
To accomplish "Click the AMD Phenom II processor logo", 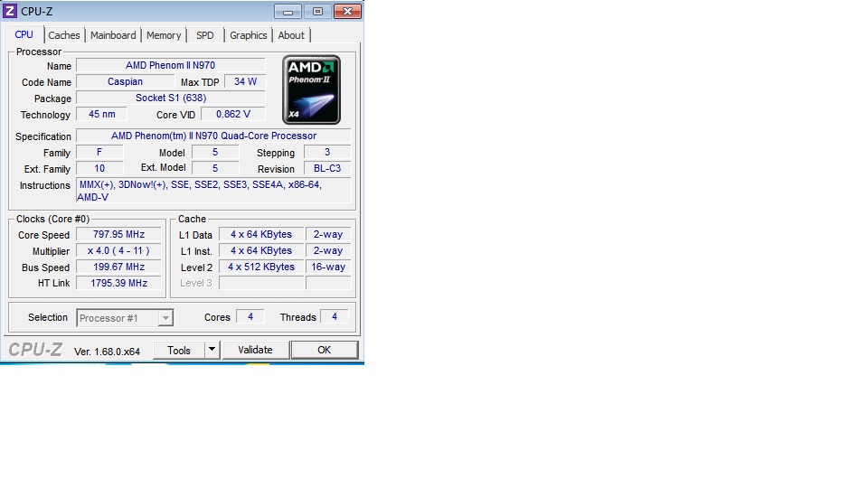I will [312, 89].
